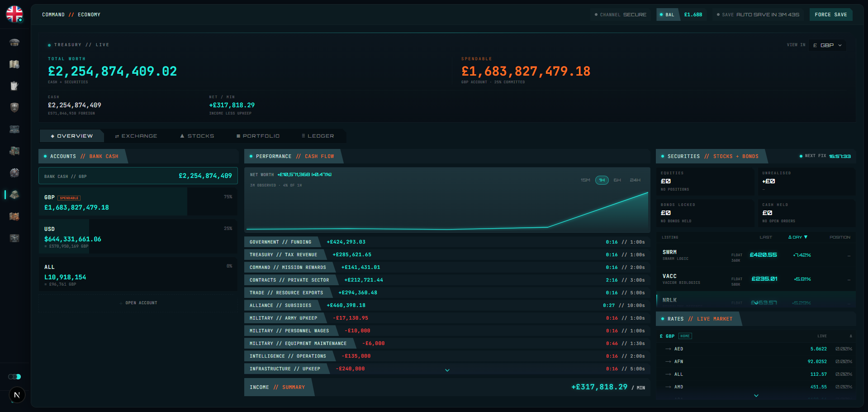Open the shield badge sidebar icon
This screenshot has height=412, width=868.
click(14, 107)
